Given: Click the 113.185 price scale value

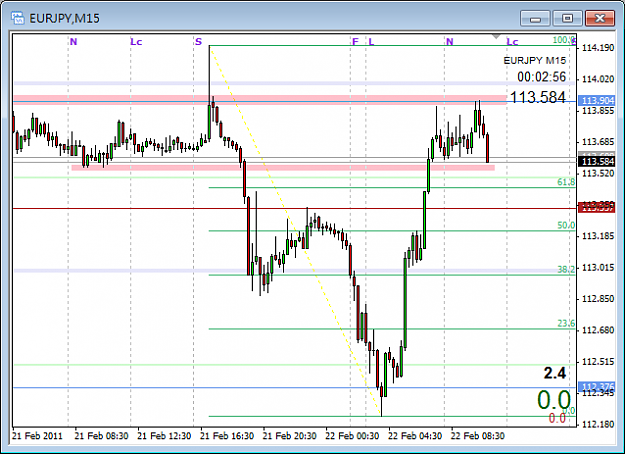Looking at the screenshot, I should click(598, 236).
